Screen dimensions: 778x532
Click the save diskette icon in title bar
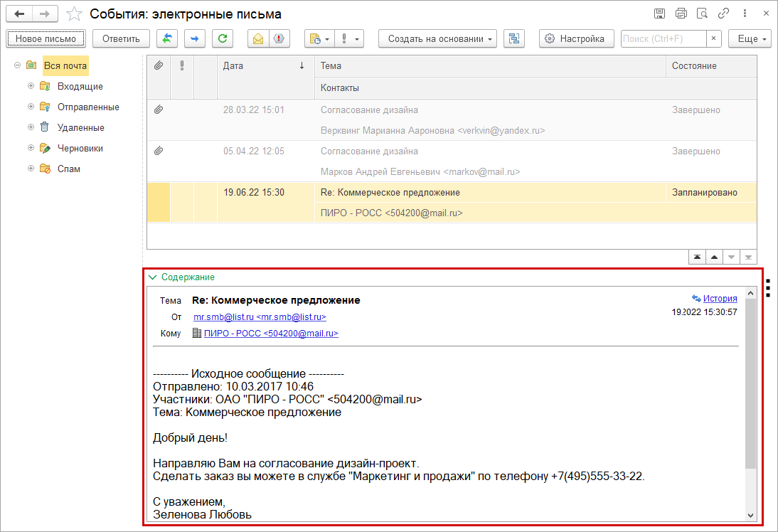659,14
